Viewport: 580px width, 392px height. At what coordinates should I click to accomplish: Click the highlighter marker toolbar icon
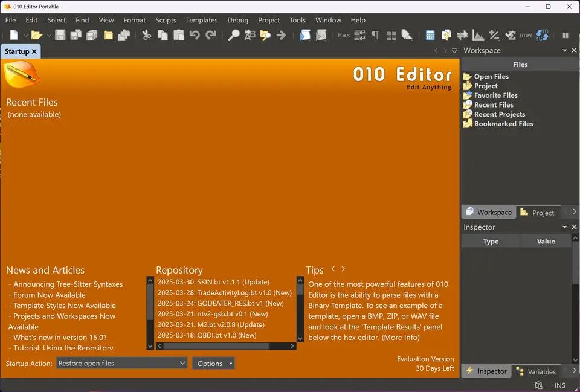point(407,35)
